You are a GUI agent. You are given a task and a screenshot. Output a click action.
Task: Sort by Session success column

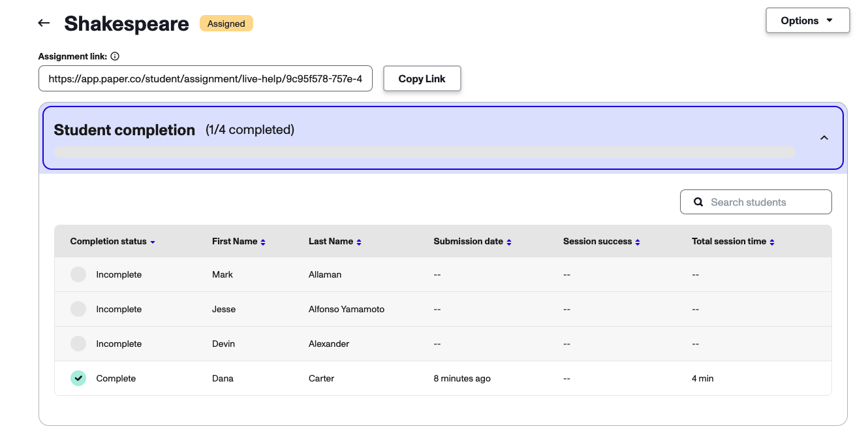tap(602, 241)
